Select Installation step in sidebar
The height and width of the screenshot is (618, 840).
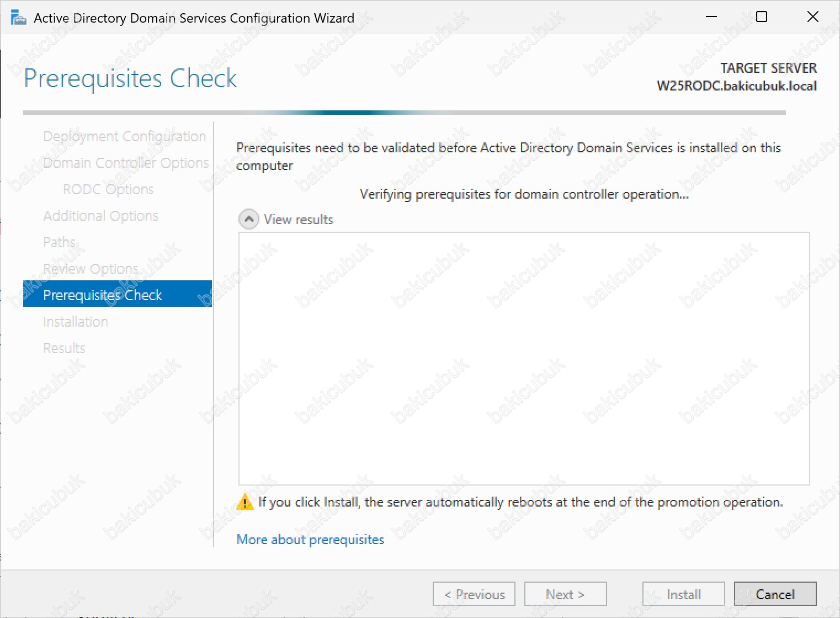(76, 322)
